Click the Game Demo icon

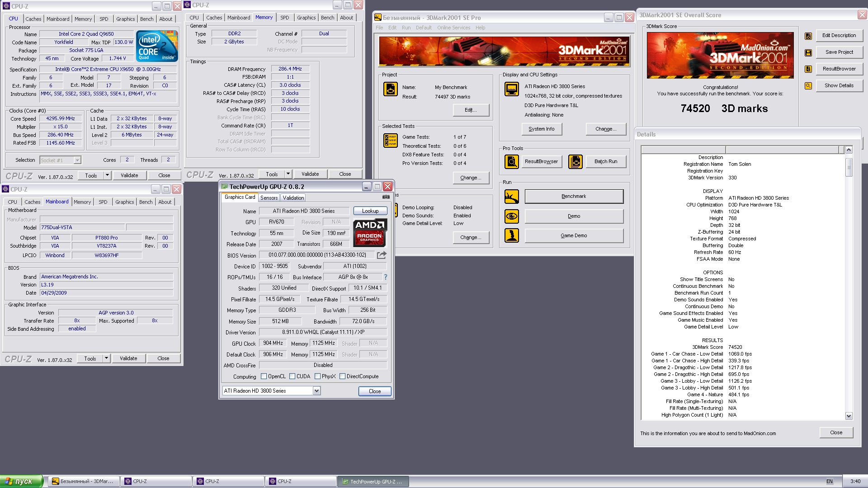pos(512,235)
